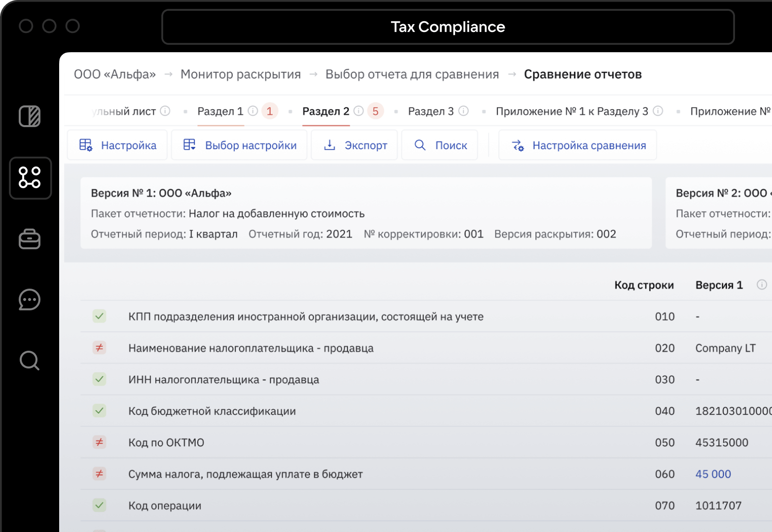Select Сумма налога, подлежащая уплате в бюджет label

pos(246,474)
